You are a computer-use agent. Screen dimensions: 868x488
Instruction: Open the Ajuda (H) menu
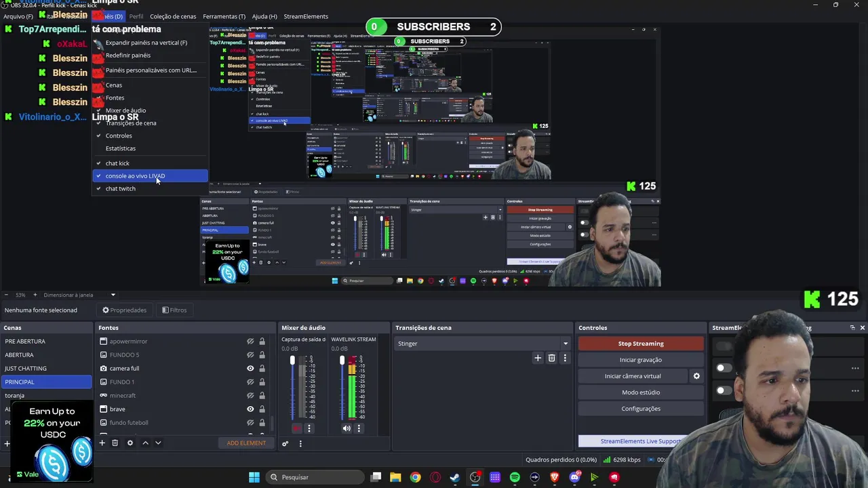click(x=264, y=16)
